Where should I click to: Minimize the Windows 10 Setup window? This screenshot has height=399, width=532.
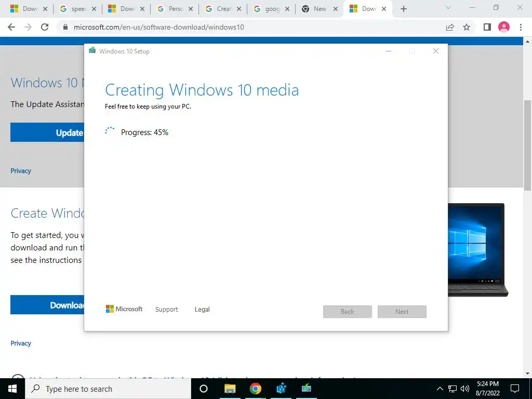click(389, 51)
